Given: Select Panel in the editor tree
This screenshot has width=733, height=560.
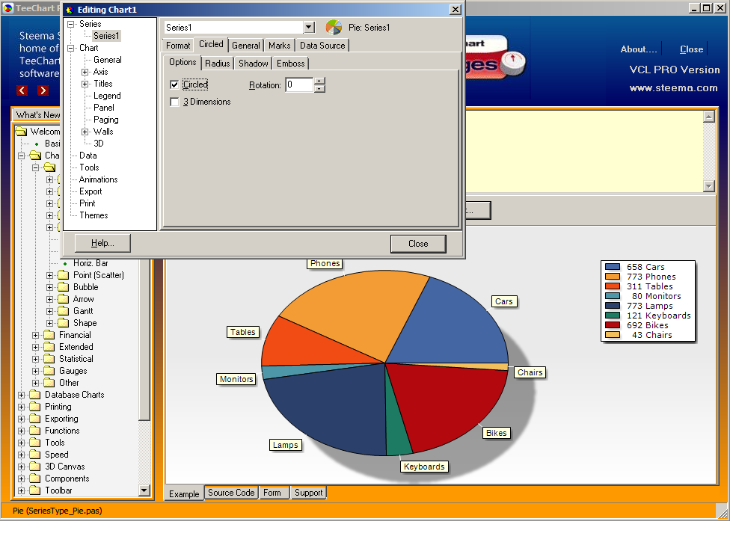Looking at the screenshot, I should [104, 108].
